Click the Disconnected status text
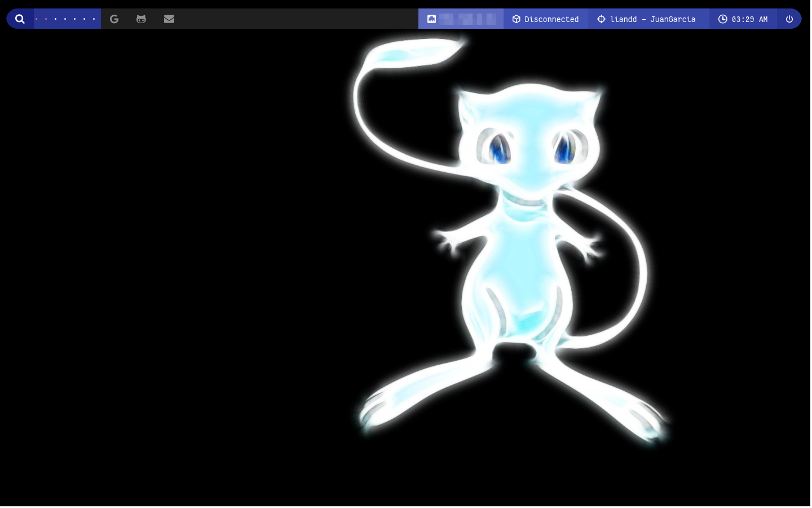 coord(551,19)
